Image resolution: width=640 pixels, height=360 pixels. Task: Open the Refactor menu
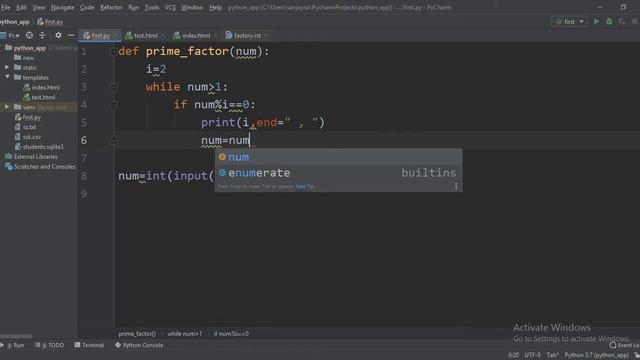[111, 7]
